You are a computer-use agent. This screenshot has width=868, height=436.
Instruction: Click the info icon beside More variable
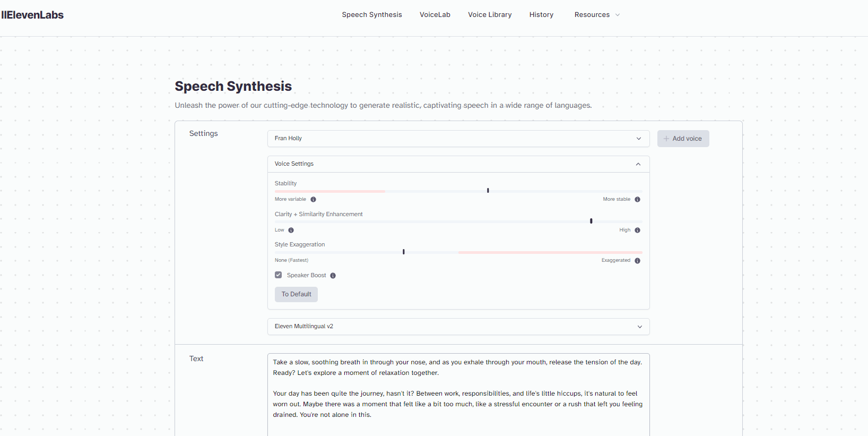pos(313,200)
